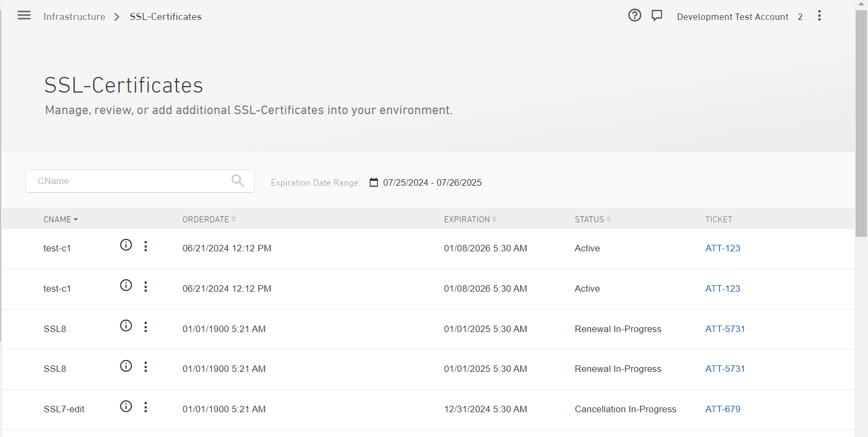Click SSL-Certificates breadcrumb item
The height and width of the screenshot is (437, 868).
[x=165, y=17]
